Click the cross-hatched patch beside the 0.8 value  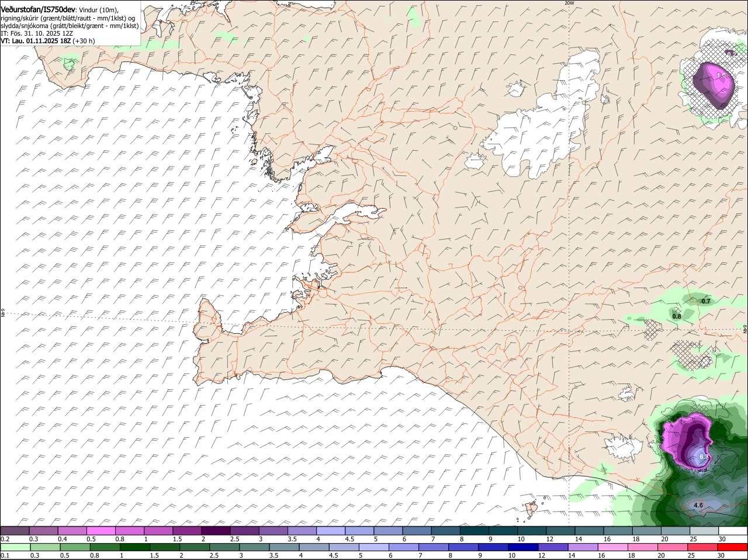click(x=652, y=329)
